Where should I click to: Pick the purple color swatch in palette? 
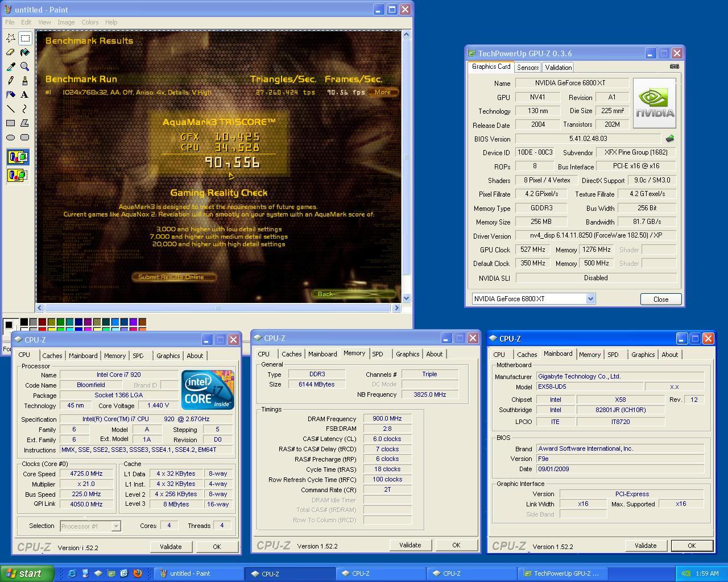(x=88, y=322)
